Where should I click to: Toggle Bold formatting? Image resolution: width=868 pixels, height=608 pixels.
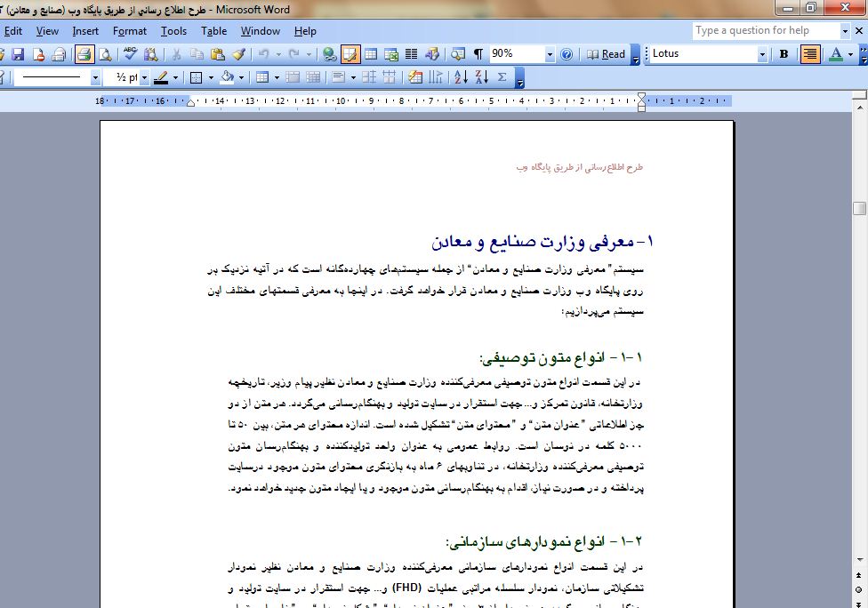(x=784, y=54)
